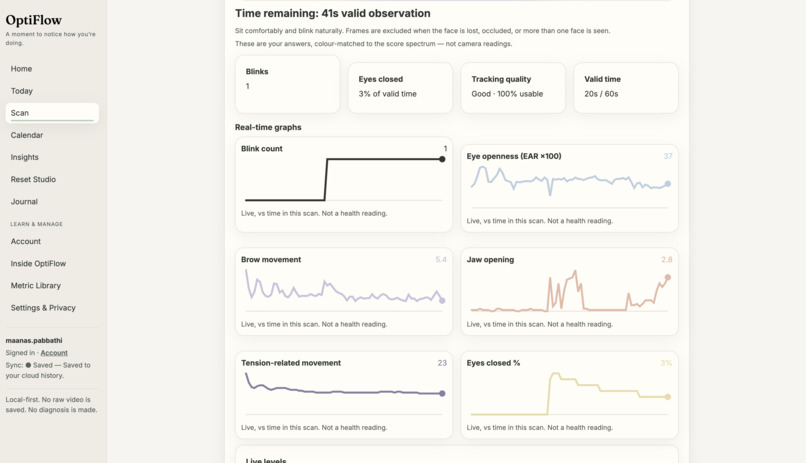Click the Jaw opening line endpoint dot
The width and height of the screenshot is (806, 463).
(668, 277)
